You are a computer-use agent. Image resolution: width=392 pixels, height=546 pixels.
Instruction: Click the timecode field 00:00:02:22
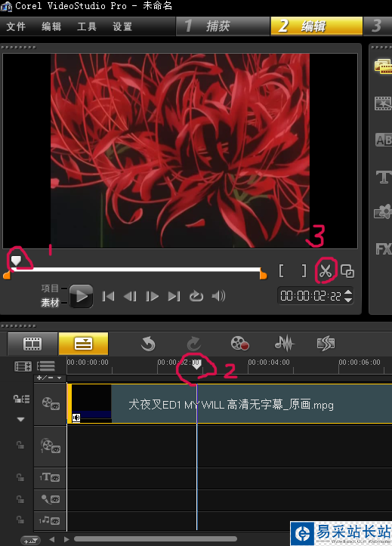310,296
